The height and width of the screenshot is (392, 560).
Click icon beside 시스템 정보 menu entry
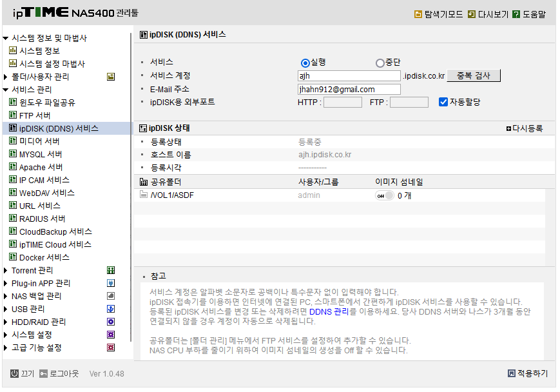click(x=13, y=50)
